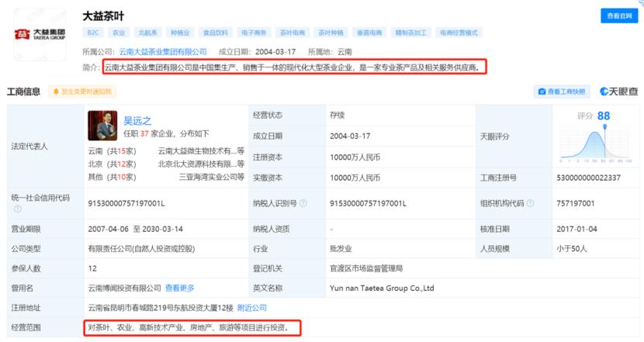Image resolution: width=644 pixels, height=342 pixels.
Task: Click 其他(共10家) company count
Action: click(x=113, y=177)
